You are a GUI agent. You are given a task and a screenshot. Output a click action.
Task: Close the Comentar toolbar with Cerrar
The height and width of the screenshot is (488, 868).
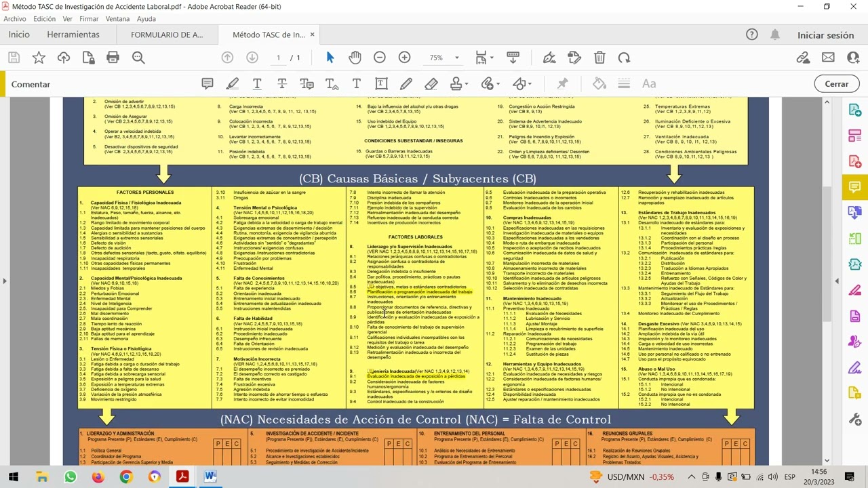(836, 84)
